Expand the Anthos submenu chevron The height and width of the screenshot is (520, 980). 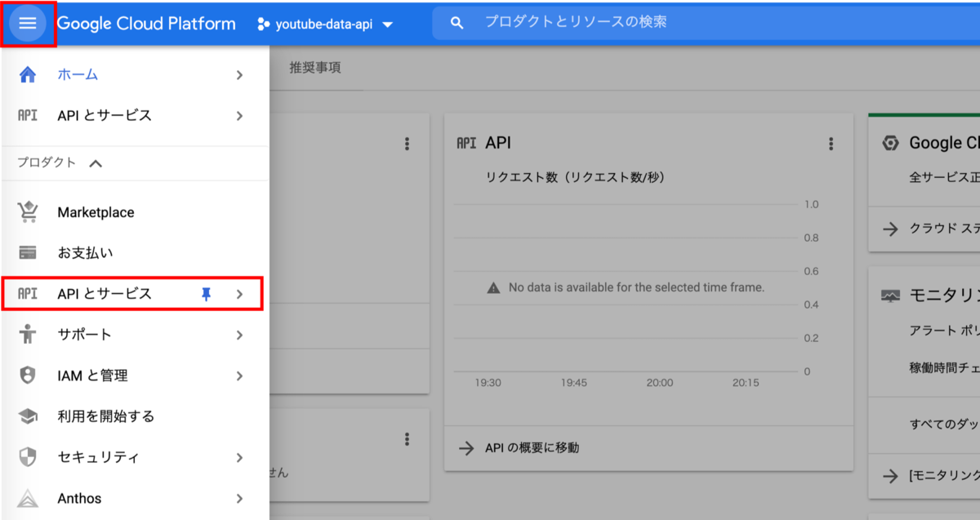click(239, 499)
